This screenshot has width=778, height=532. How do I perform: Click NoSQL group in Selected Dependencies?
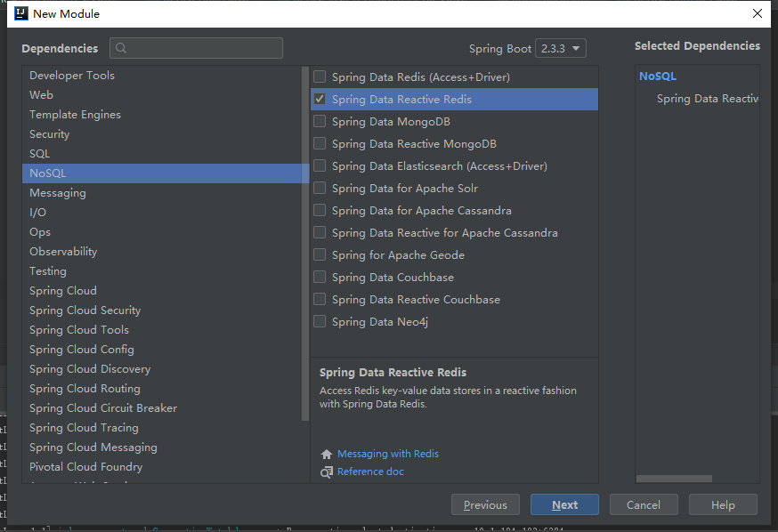[658, 77]
